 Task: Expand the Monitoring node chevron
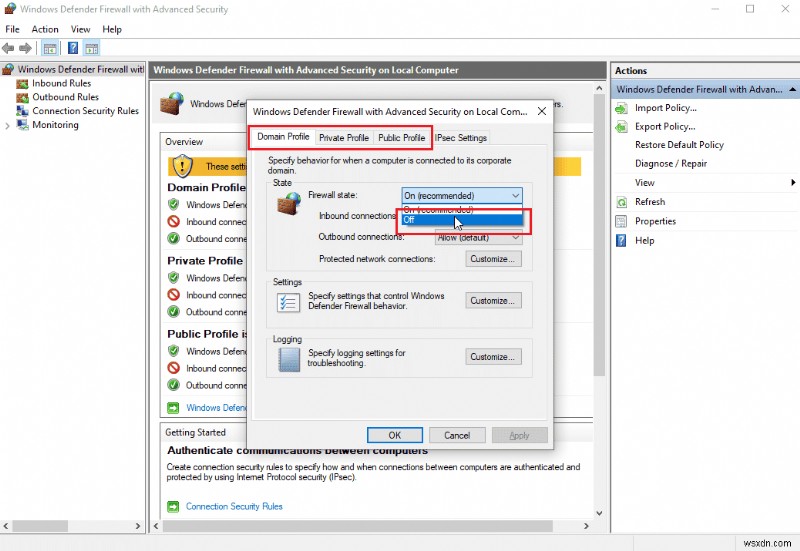pos(7,126)
